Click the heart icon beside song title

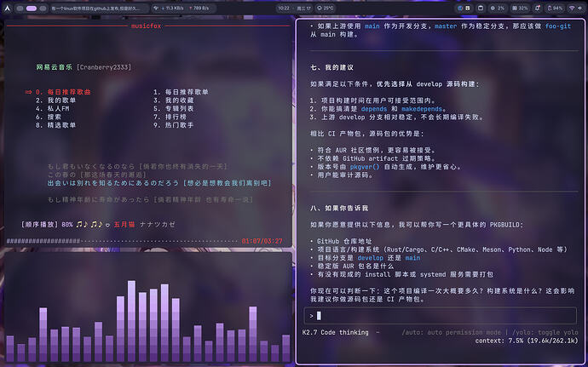[x=107, y=225]
